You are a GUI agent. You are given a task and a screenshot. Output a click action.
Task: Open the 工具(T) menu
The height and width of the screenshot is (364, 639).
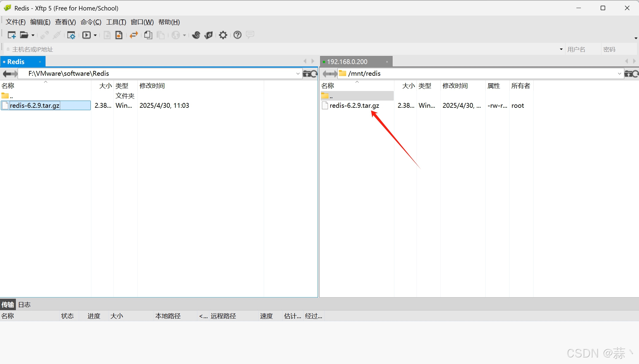116,22
